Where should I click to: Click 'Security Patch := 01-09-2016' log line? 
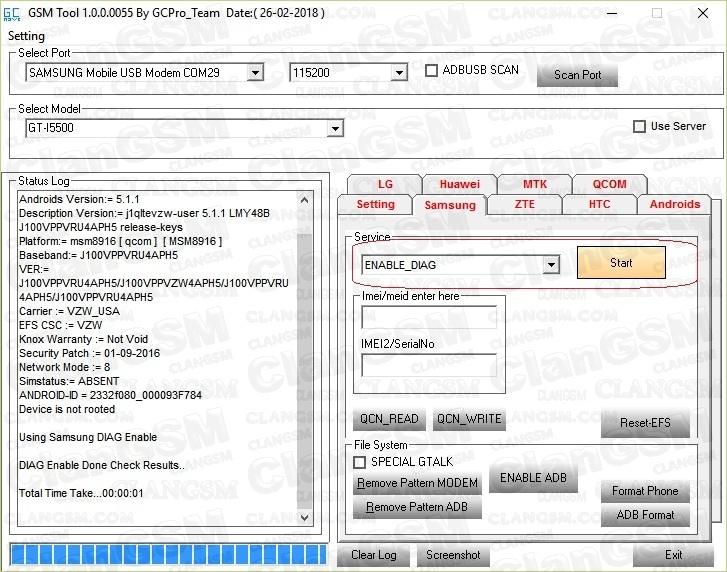[89, 353]
